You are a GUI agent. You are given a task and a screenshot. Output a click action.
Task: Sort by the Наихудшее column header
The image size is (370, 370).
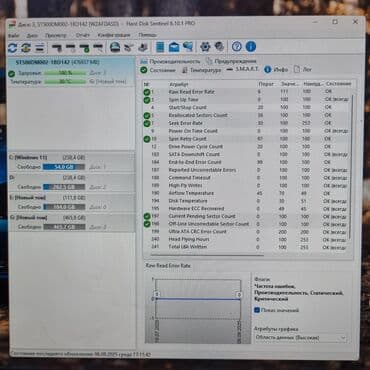312,84
